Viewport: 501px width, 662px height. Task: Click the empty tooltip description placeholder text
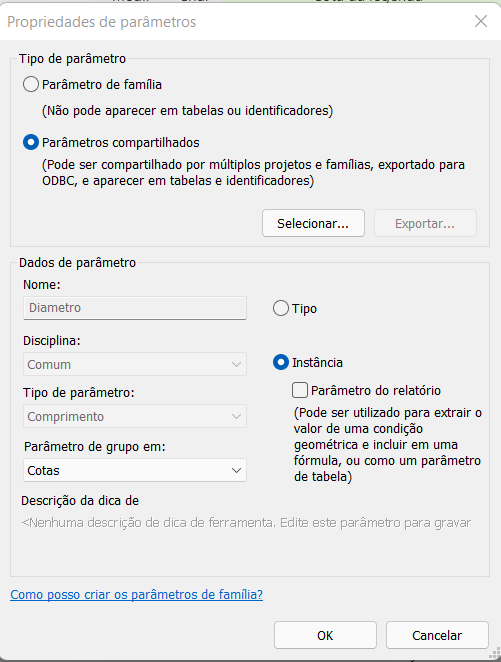pyautogui.click(x=246, y=523)
